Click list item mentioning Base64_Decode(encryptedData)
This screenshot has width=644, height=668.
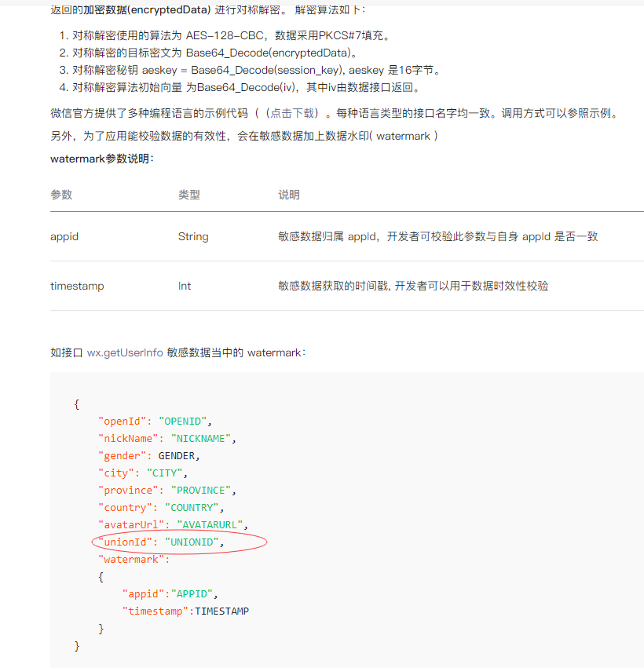pos(208,53)
